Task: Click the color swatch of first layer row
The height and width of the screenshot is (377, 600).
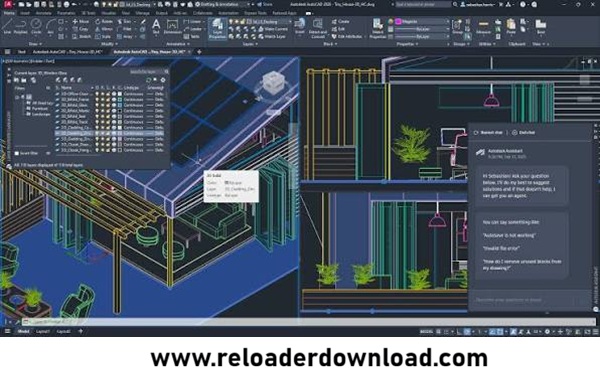Action: tap(120, 94)
